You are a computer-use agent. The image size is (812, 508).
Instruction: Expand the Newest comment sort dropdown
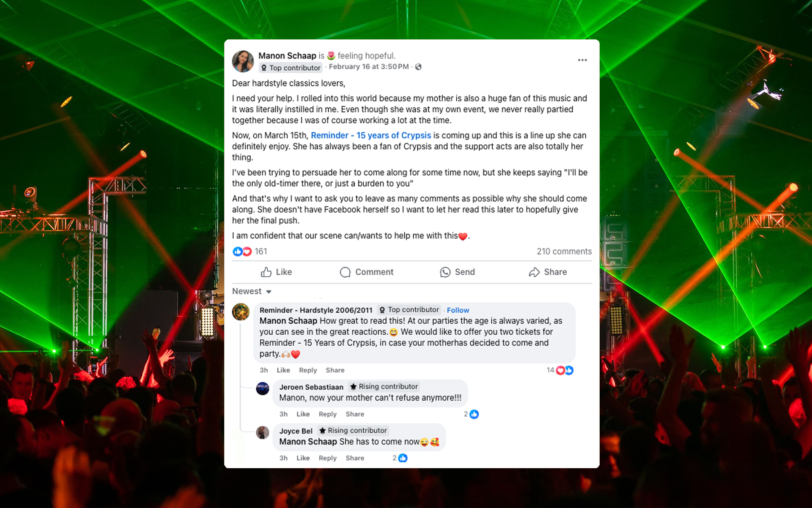[x=252, y=291]
